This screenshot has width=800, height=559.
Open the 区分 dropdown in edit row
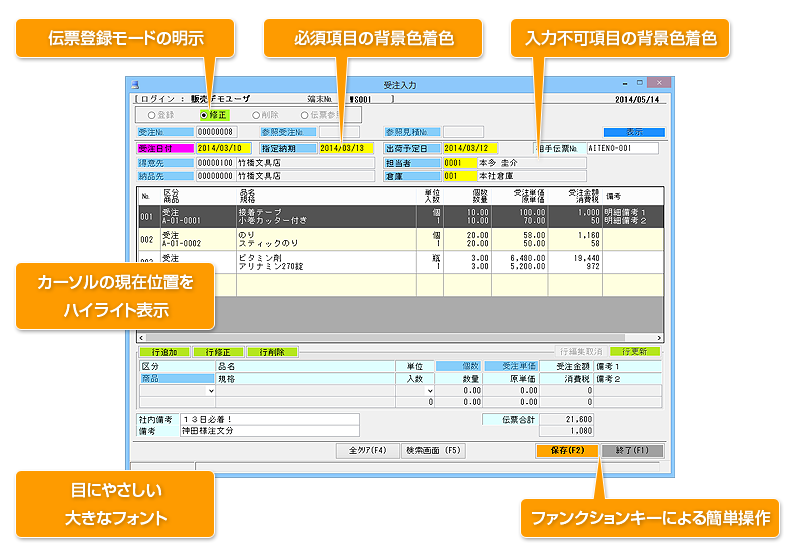211,391
